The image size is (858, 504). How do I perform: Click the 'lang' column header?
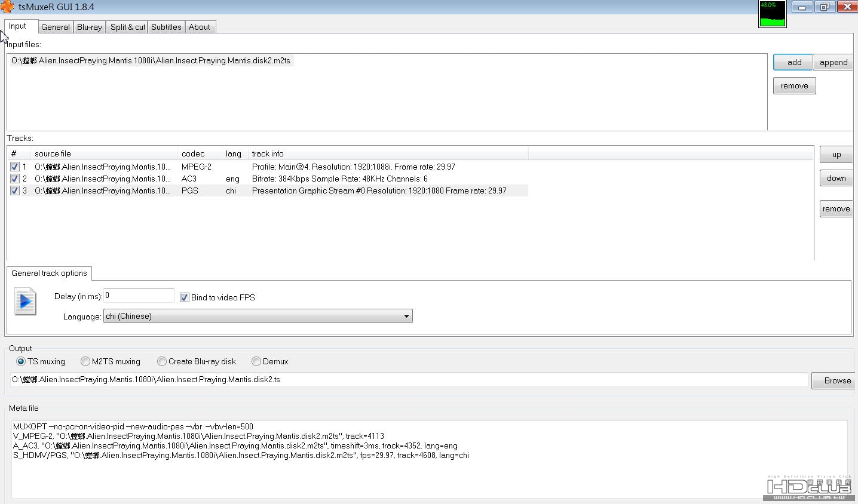[235, 153]
